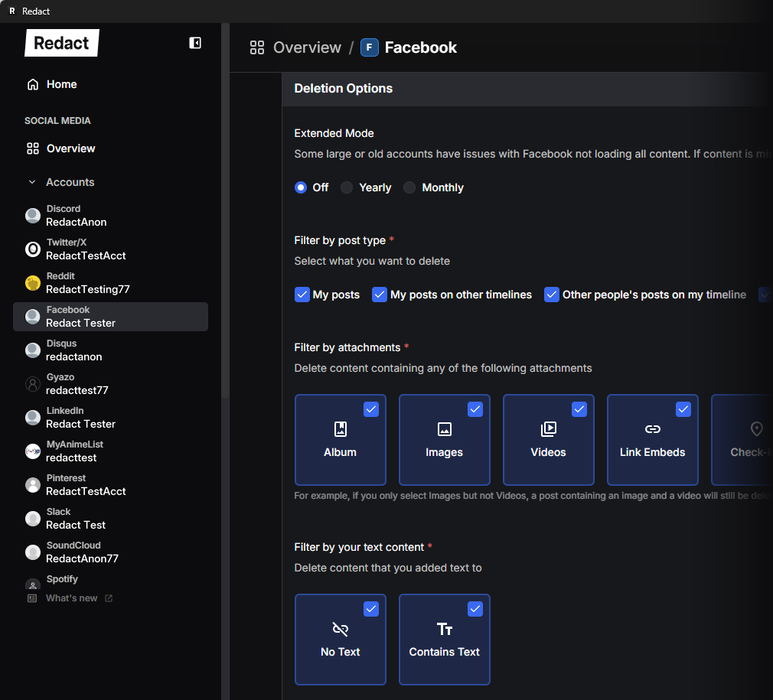Click Facebook account avatar

(x=33, y=316)
